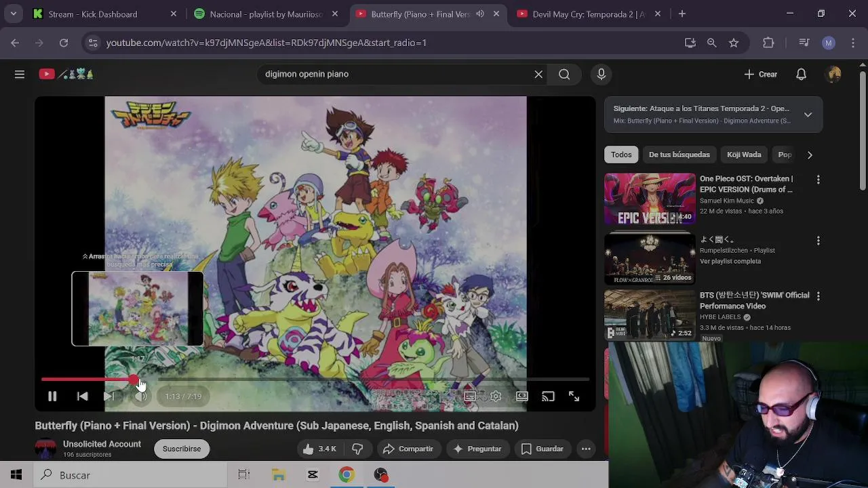Open Unsolicited Account channel name
The height and width of the screenshot is (488, 868).
click(102, 444)
